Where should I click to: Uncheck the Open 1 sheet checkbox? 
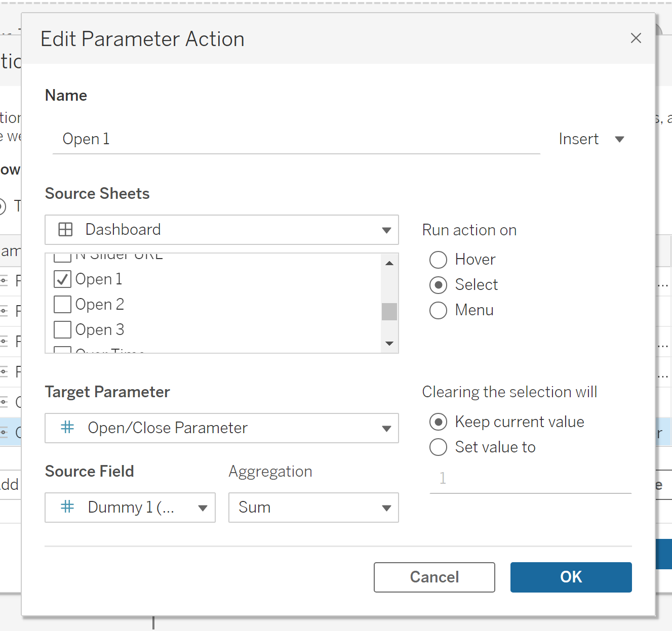point(62,279)
